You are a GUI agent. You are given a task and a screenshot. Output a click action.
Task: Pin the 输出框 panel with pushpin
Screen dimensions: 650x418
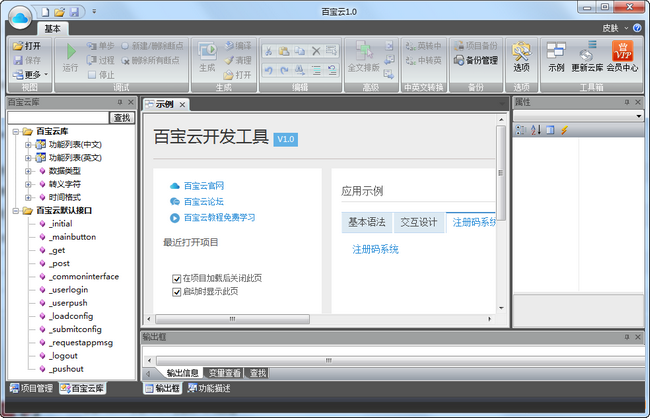pos(627,337)
